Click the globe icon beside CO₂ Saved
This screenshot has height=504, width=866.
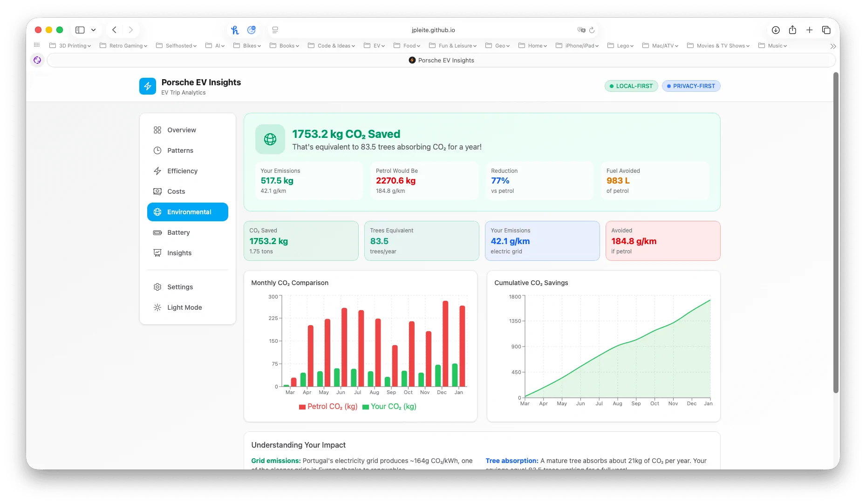[x=270, y=139]
